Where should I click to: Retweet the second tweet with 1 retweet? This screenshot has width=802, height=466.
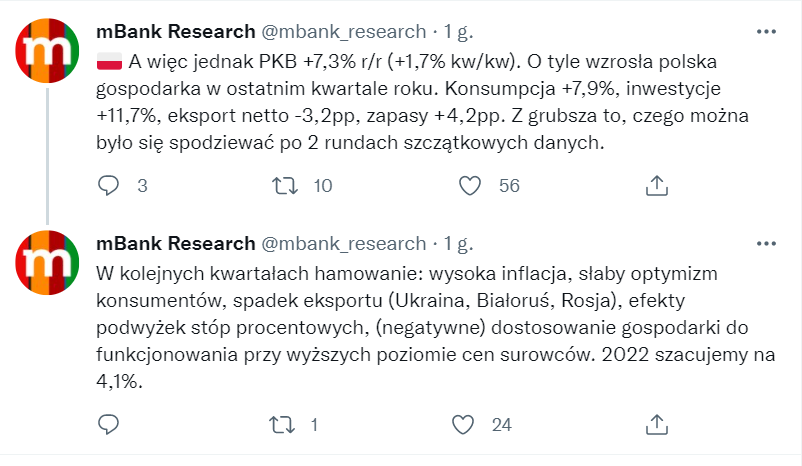[282, 425]
